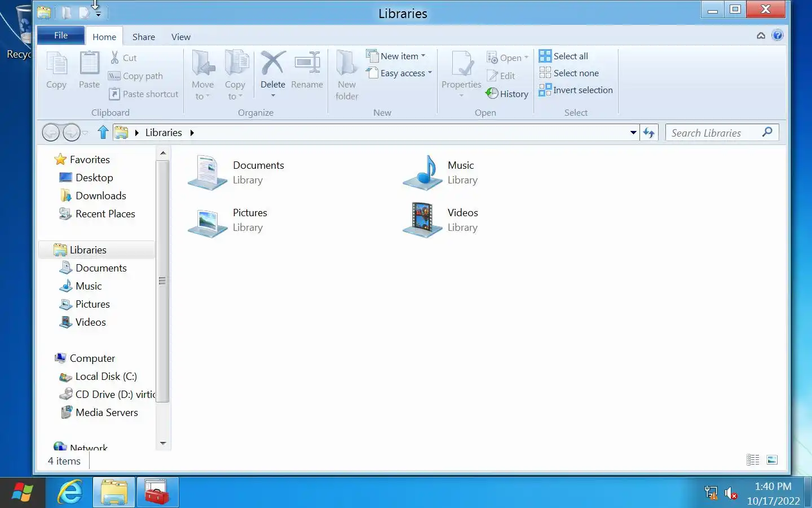812x508 pixels.
Task: Click the Cut scissors command
Action: coord(123,58)
